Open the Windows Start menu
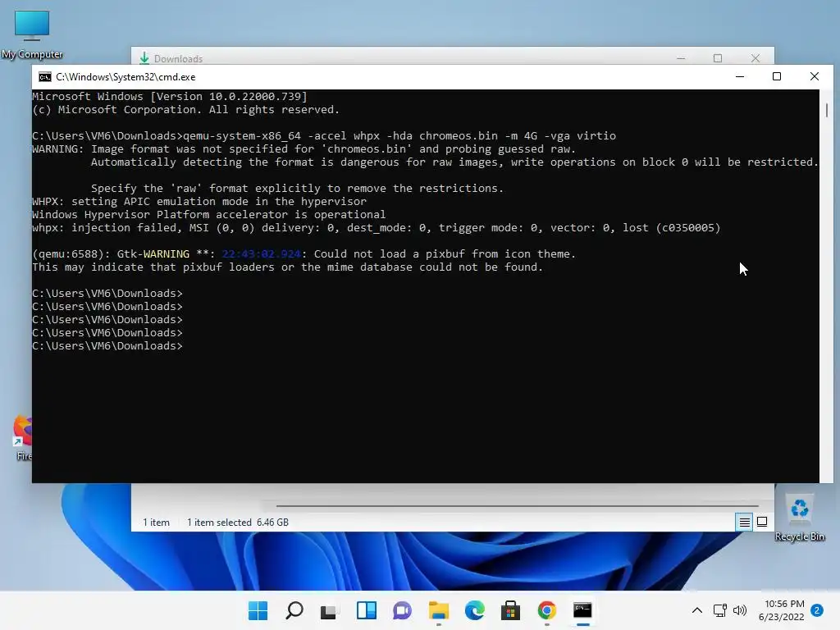Screen dimensions: 840x630 (258, 610)
